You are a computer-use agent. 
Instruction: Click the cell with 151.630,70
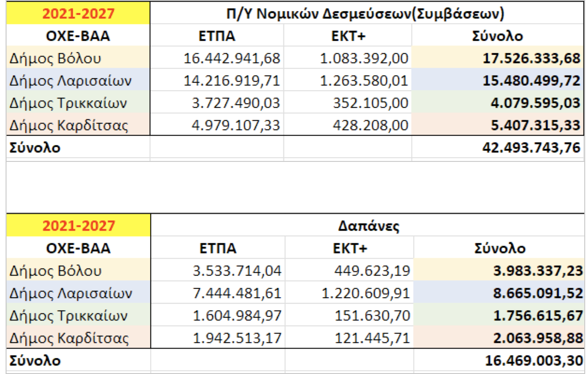(x=372, y=316)
